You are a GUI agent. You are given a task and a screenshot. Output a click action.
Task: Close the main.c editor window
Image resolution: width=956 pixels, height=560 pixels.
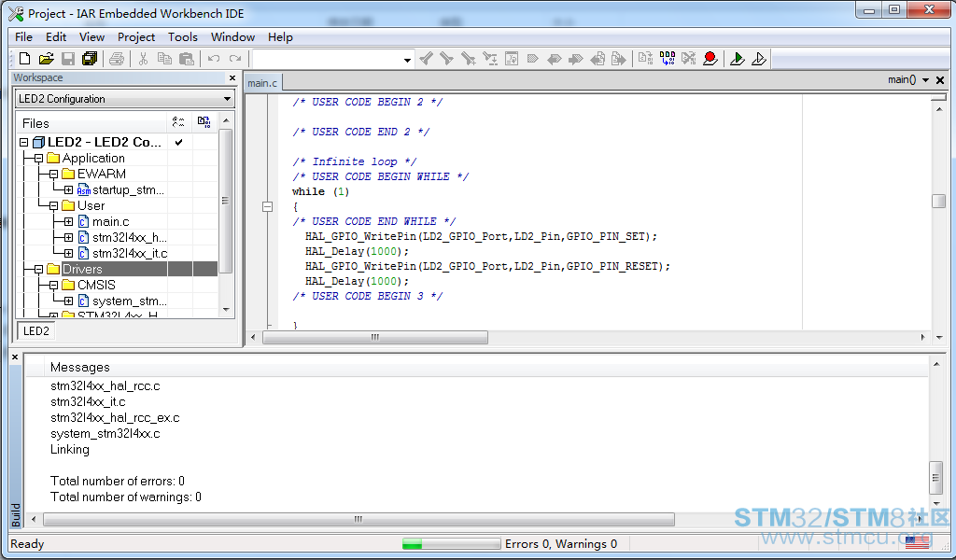940,80
